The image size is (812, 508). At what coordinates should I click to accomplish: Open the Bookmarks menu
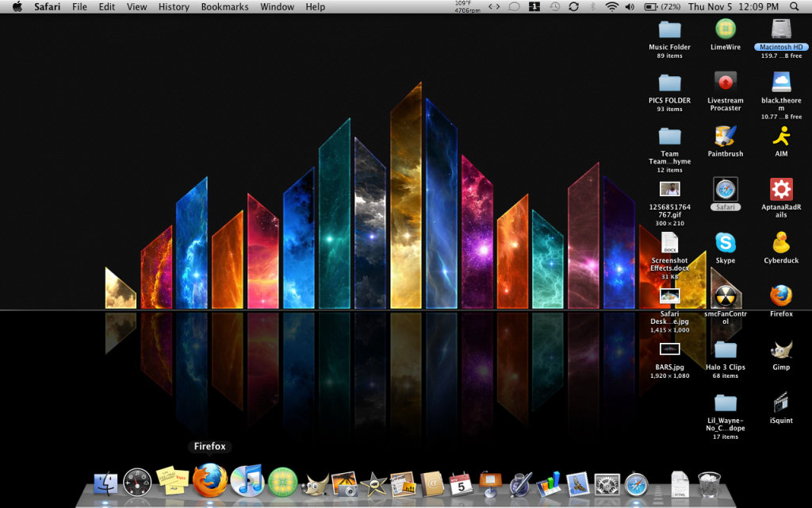pos(224,6)
